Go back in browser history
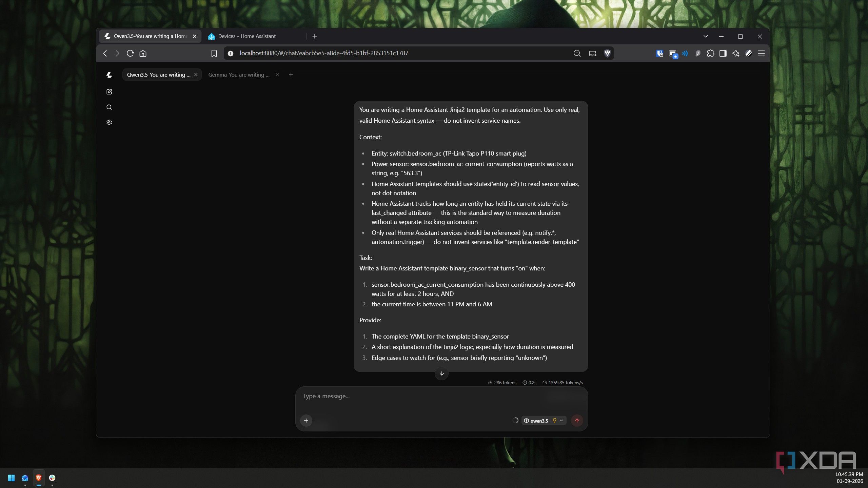Viewport: 868px width, 488px height. 105,53
